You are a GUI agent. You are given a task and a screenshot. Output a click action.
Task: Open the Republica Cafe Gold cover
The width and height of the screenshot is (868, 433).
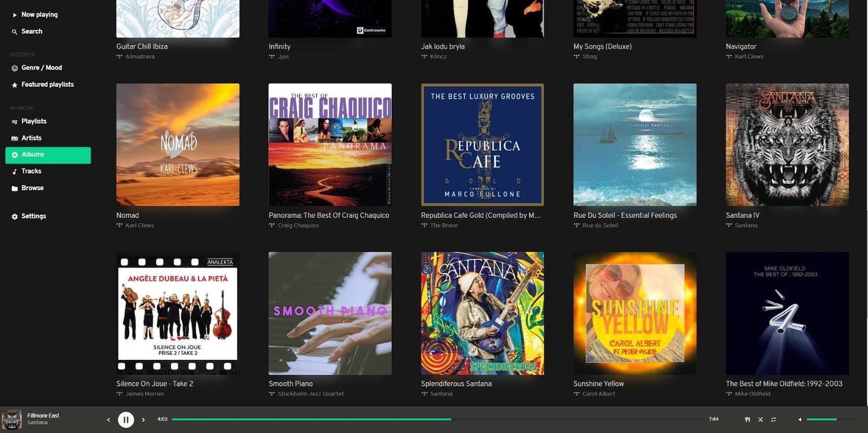pos(482,145)
